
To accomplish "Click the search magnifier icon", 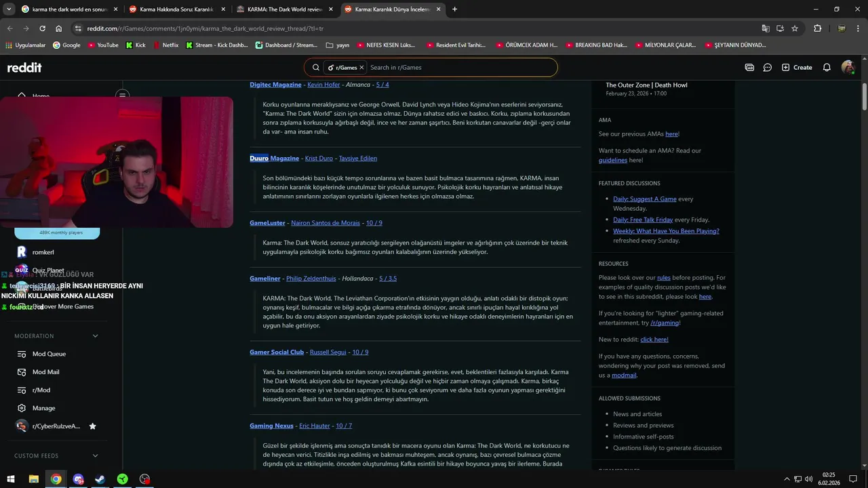I will pyautogui.click(x=316, y=67).
